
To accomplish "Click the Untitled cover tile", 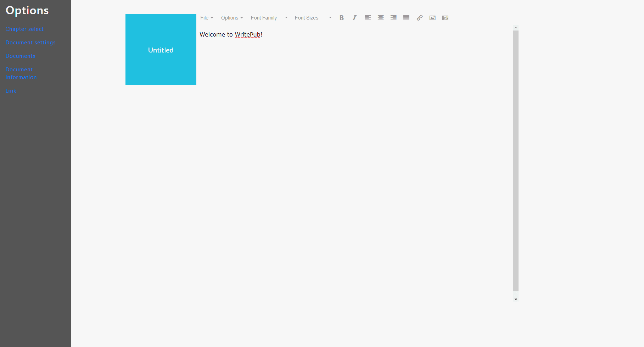I will tap(161, 50).
